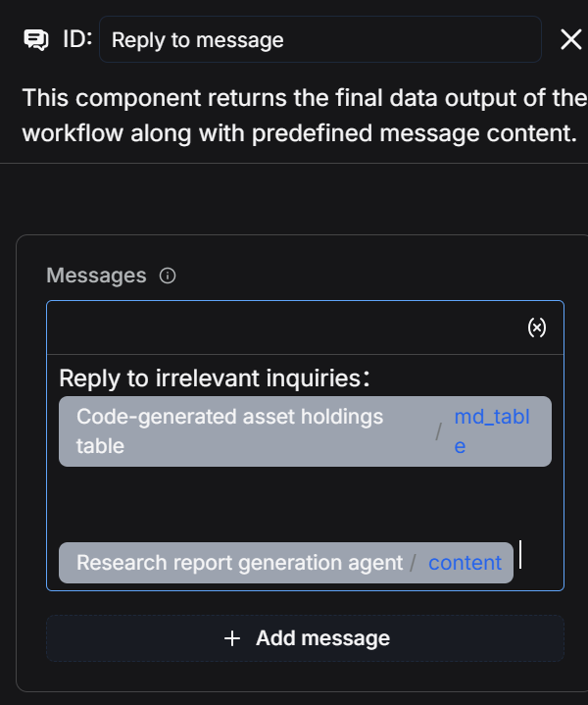Click the info icon next to Messages
The image size is (588, 705).
tap(168, 276)
